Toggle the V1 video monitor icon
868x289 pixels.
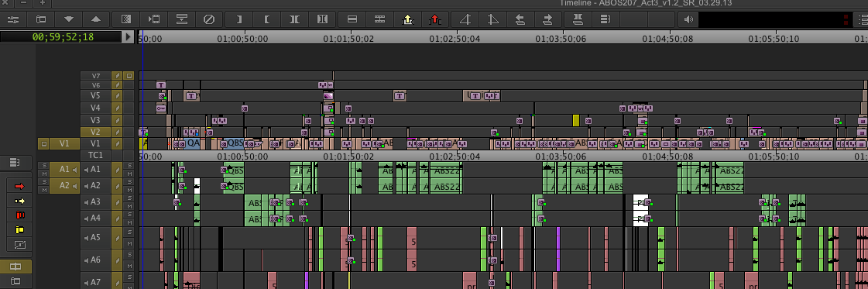[43, 144]
